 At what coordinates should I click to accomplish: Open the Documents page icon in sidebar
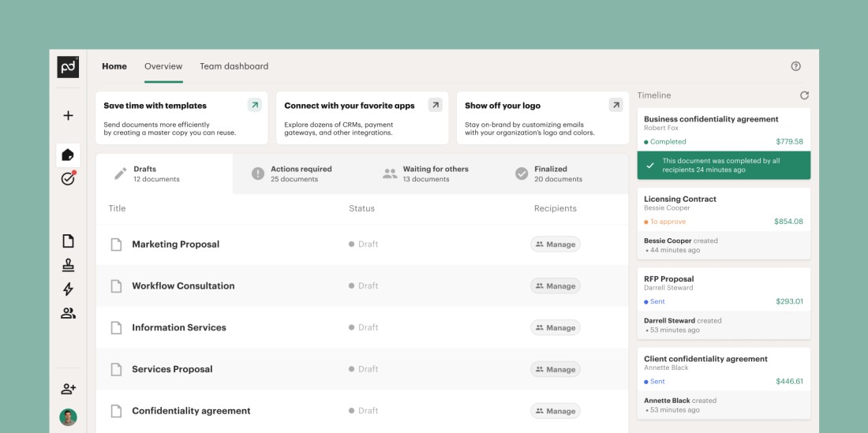point(68,241)
